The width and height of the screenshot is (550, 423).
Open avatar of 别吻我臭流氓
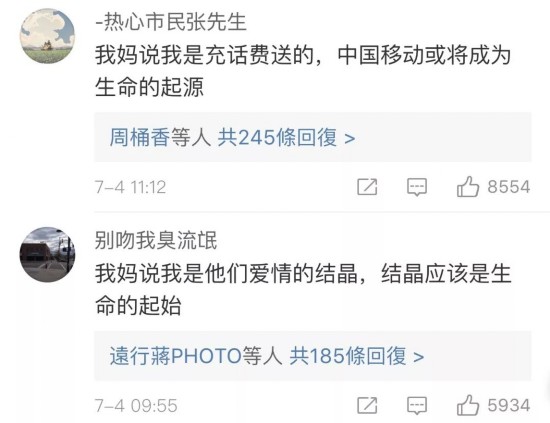pos(47,255)
